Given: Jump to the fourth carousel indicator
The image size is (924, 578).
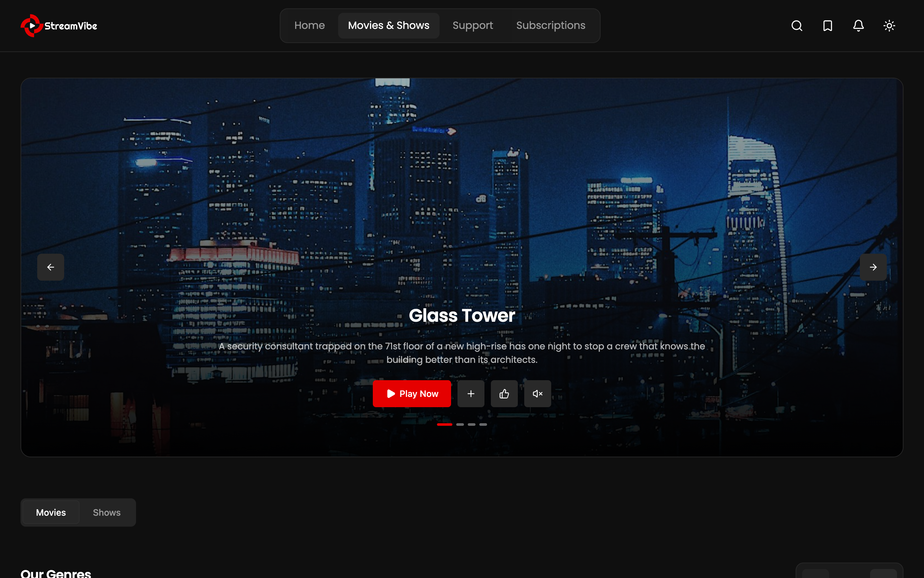Looking at the screenshot, I should 483,424.
